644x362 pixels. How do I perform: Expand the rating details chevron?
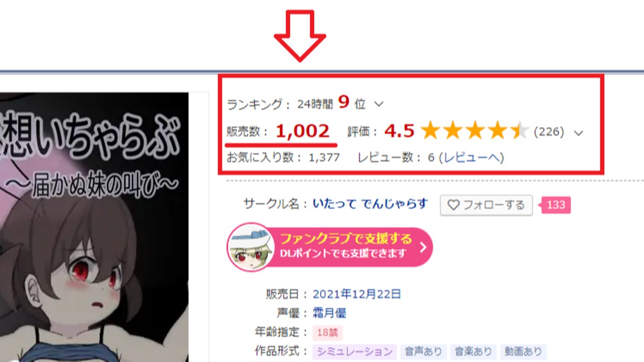click(x=579, y=133)
